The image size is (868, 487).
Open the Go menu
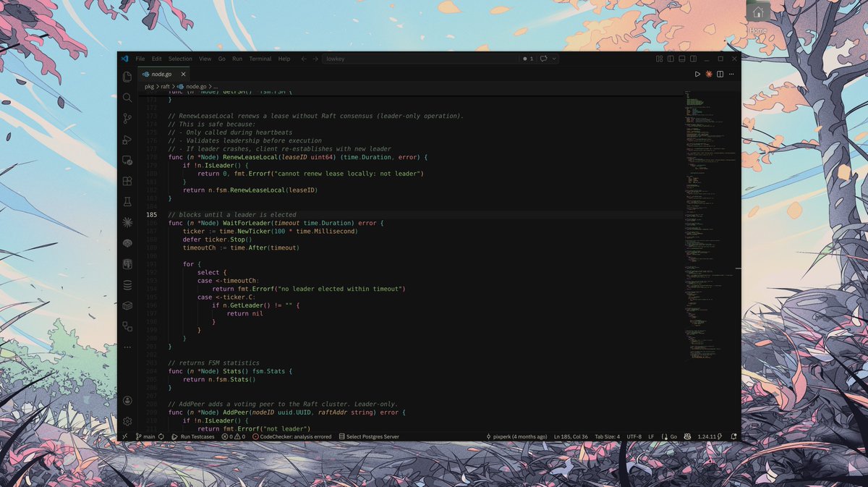click(222, 59)
